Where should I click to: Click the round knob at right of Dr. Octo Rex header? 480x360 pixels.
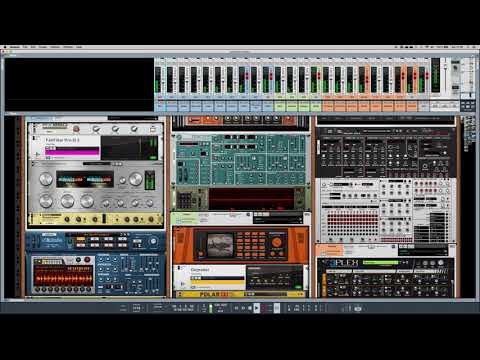tap(153, 241)
